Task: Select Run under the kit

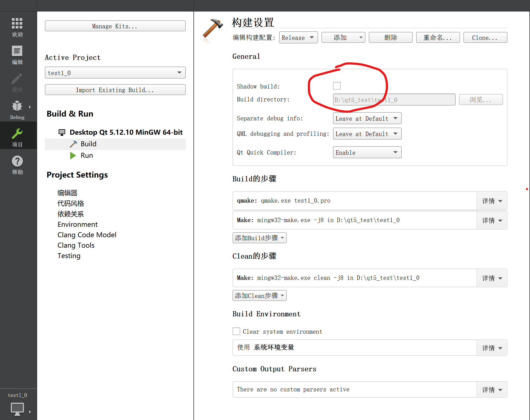Action: pyautogui.click(x=87, y=156)
